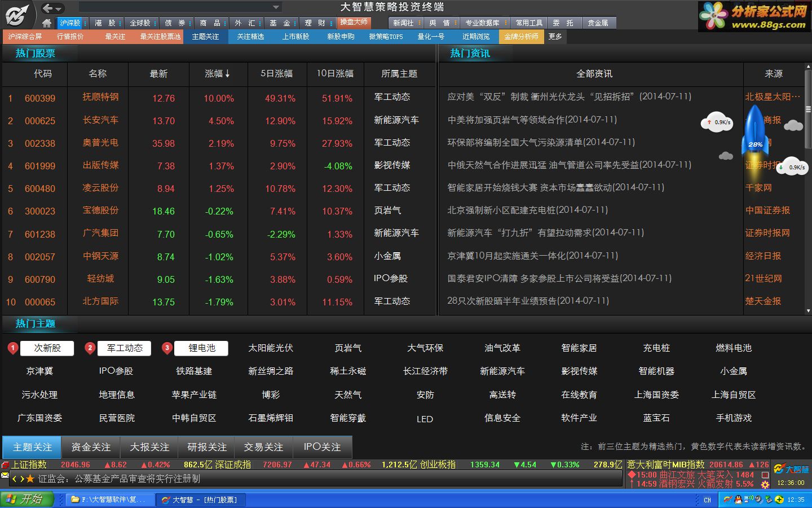Click stock name 奥普光电
The image size is (812, 508).
coord(100,143)
